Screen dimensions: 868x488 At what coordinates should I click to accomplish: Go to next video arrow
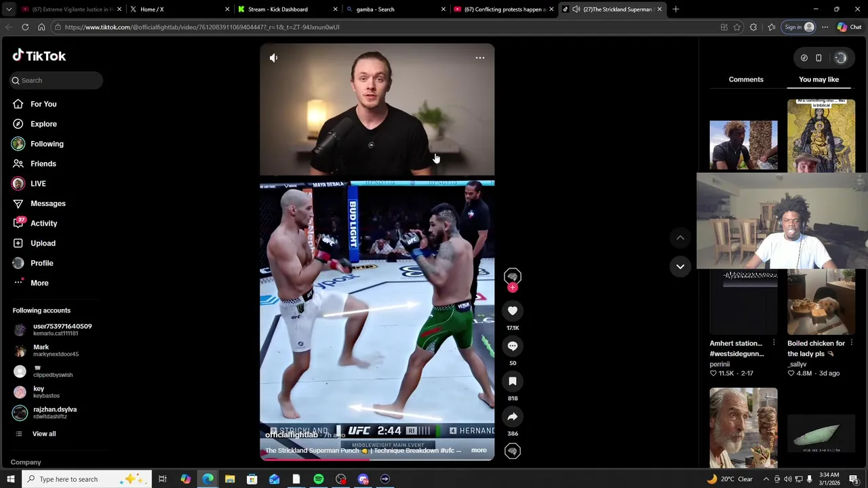(680, 266)
